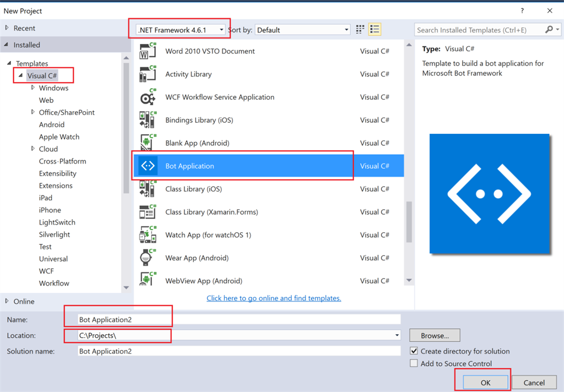Click the Activity Library template icon
564x392 pixels.
[x=148, y=74]
